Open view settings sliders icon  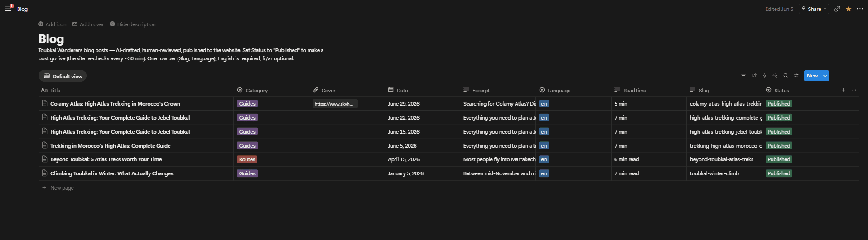[x=796, y=76]
